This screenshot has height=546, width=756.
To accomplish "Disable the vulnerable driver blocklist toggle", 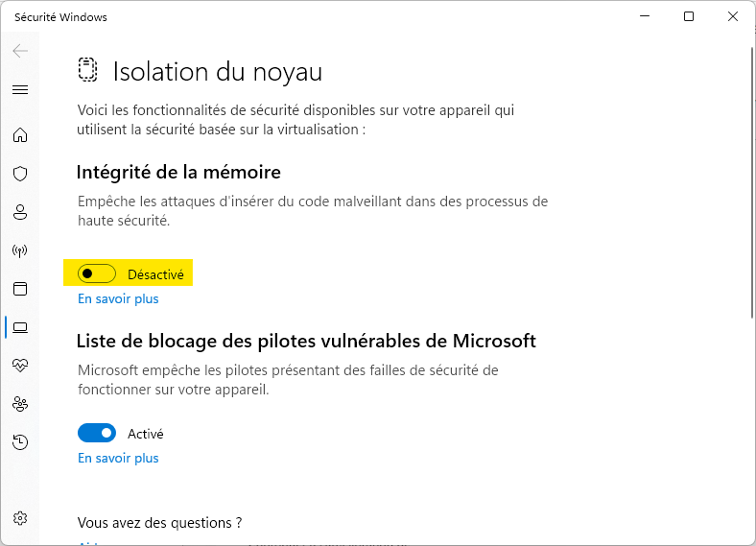I will [97, 433].
